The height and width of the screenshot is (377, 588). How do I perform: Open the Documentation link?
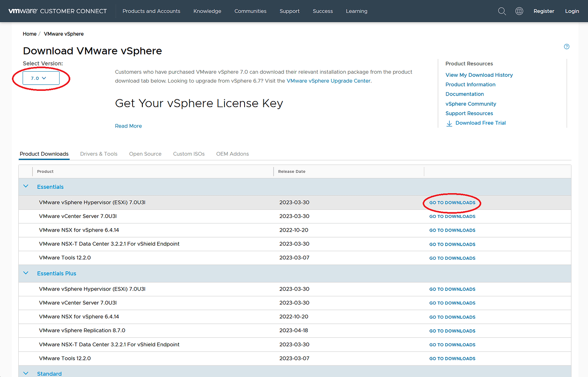[464, 94]
